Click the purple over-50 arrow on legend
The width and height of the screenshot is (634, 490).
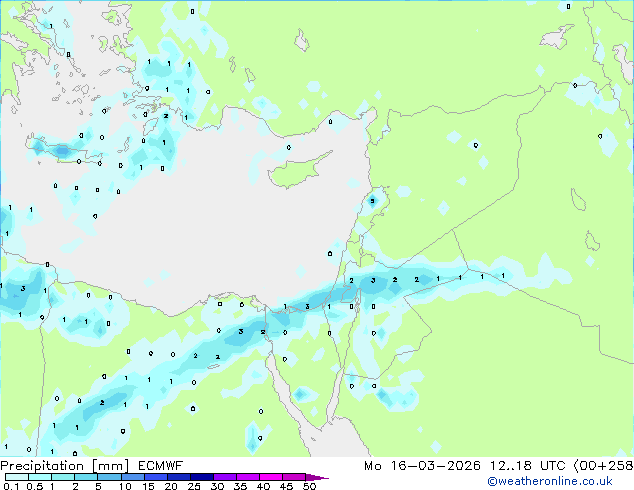(x=317, y=477)
